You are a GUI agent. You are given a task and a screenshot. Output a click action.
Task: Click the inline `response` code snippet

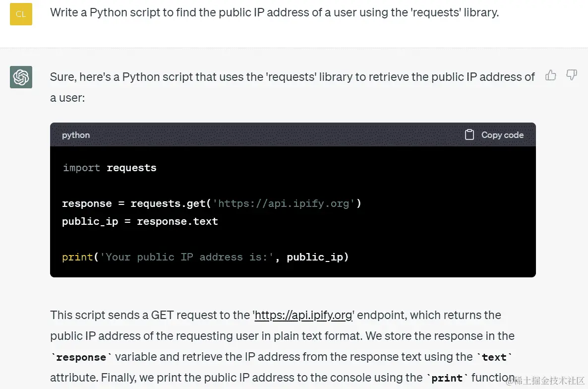pyautogui.click(x=81, y=357)
